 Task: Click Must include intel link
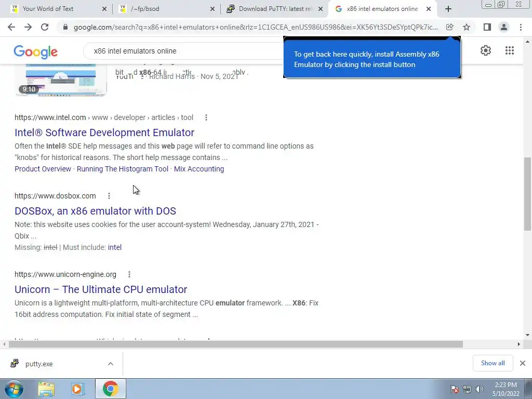115,247
